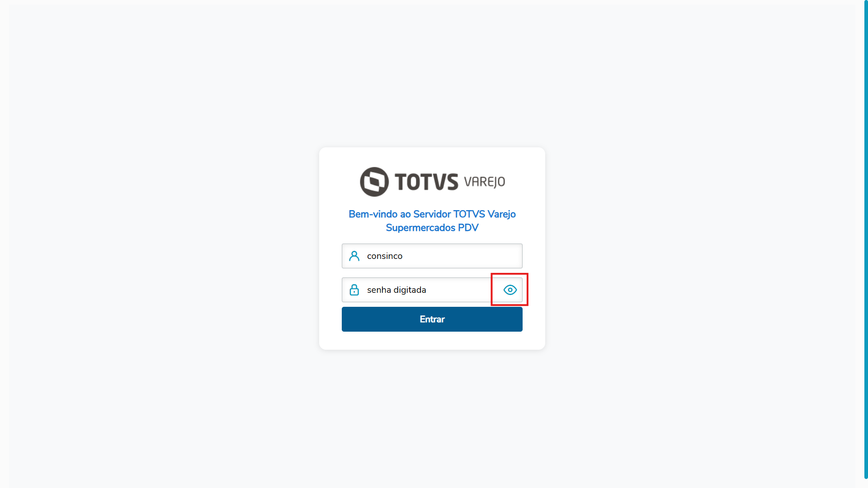Click the Supermercados PDV heading line
The image size is (868, 488).
click(x=432, y=228)
